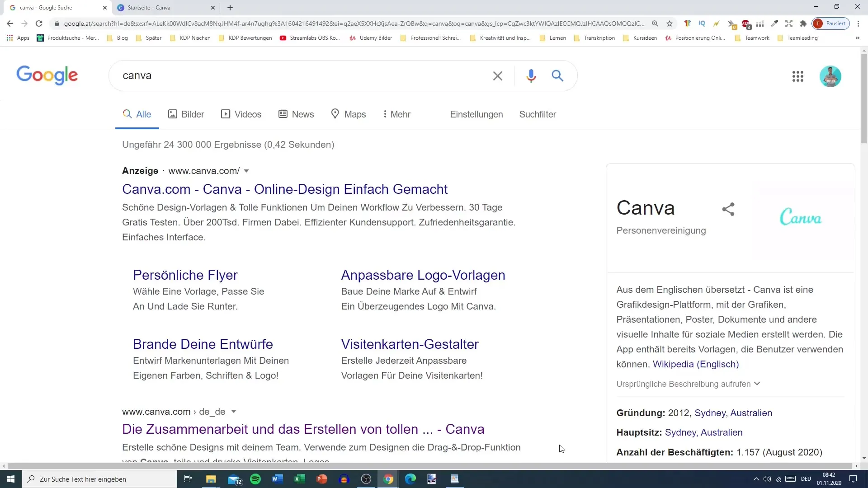Open Einstellungen
The width and height of the screenshot is (868, 488).
(476, 114)
